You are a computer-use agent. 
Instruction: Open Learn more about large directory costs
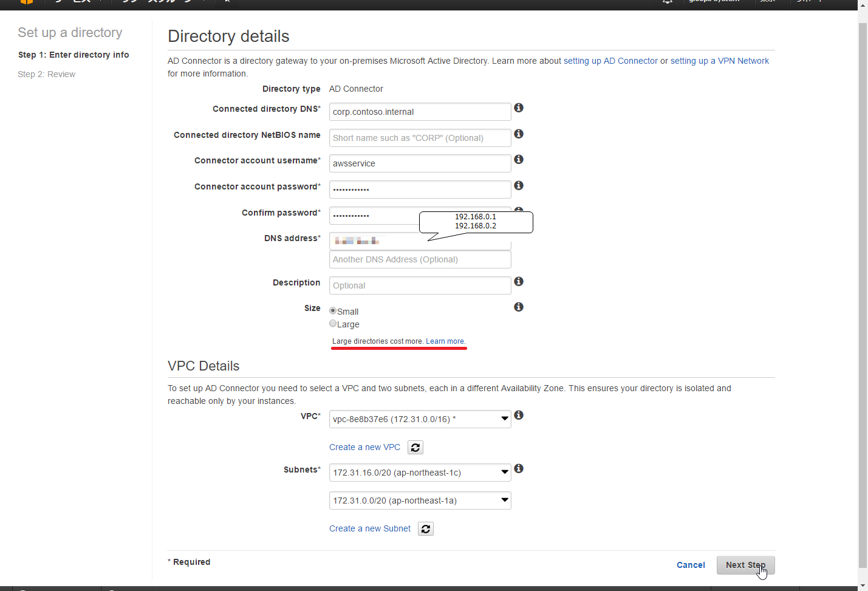[x=446, y=341]
